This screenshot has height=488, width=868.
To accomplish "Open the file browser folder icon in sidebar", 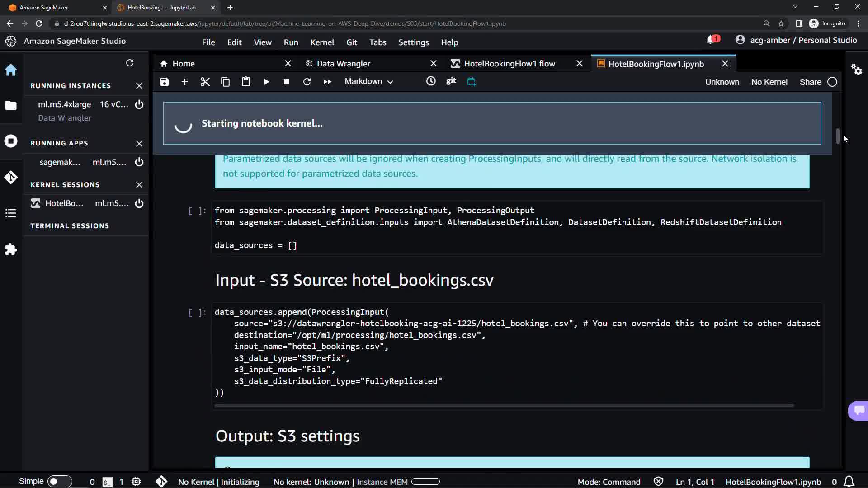I will [11, 106].
